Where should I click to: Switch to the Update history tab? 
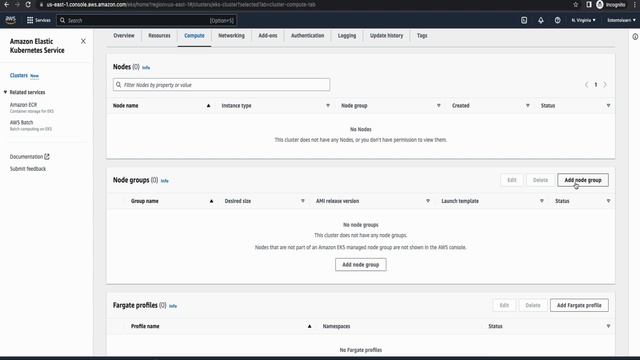coord(386,36)
